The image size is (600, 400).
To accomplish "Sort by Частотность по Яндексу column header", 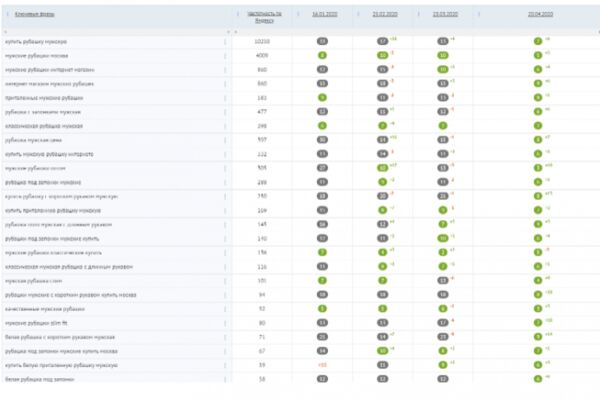I will point(264,17).
